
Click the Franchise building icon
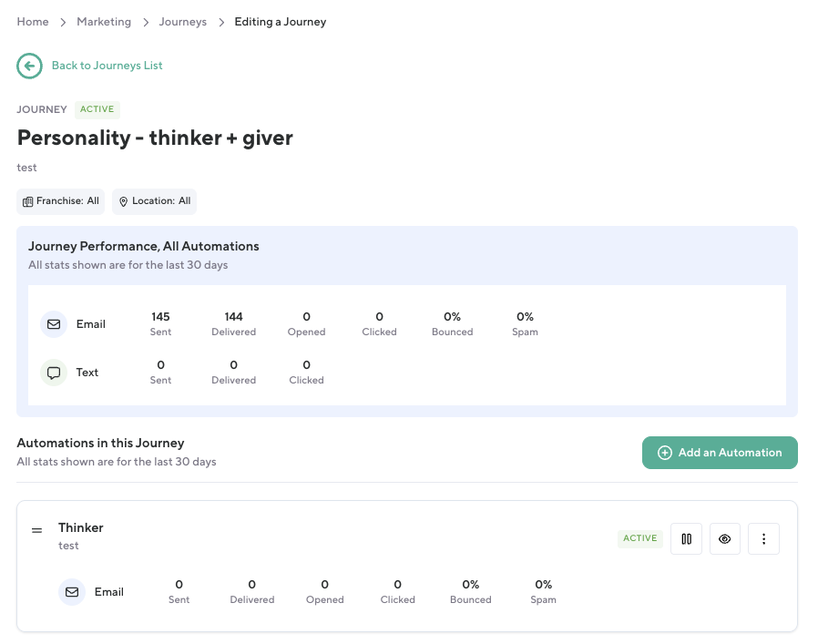click(x=27, y=201)
